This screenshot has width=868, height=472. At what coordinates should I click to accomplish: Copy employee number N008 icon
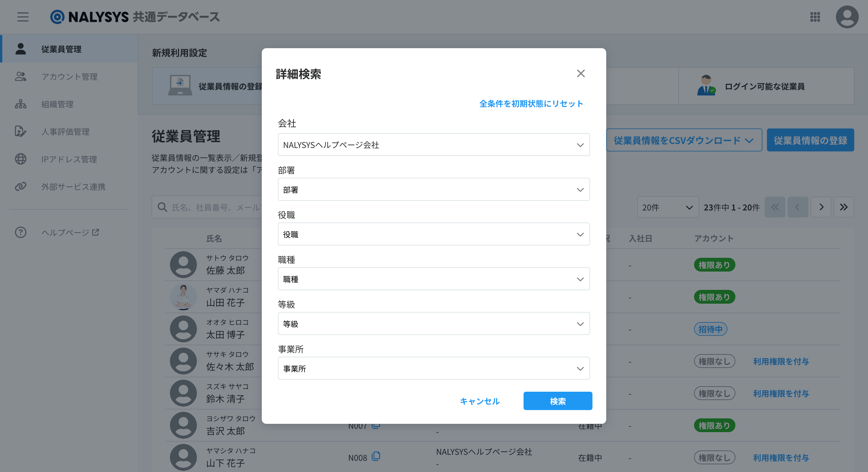[376, 457]
